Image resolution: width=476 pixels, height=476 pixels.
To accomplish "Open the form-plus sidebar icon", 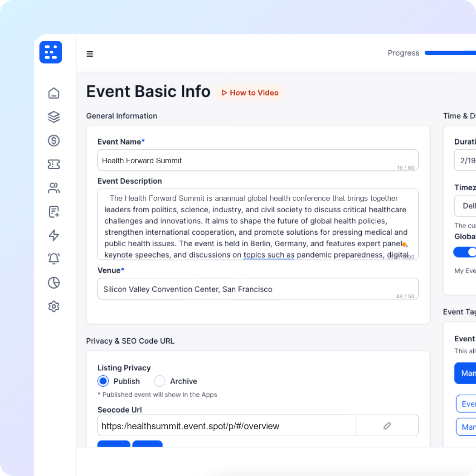I will 54,212.
